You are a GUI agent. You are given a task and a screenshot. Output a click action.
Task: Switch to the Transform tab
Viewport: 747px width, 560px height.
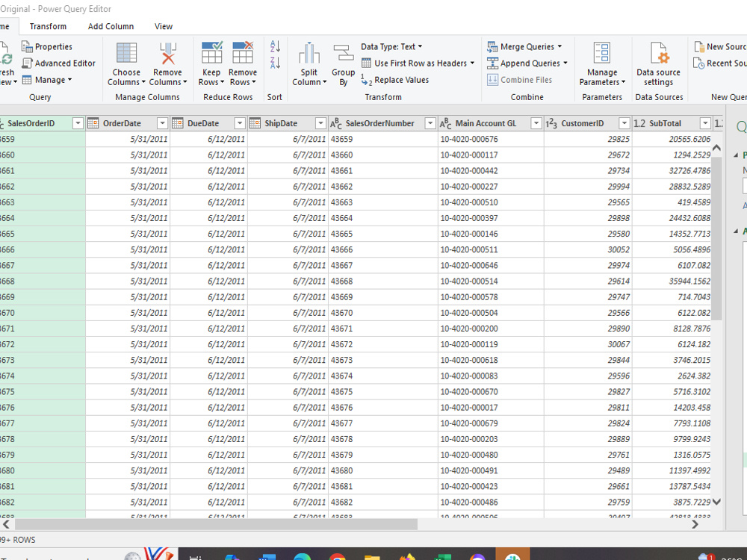48,27
